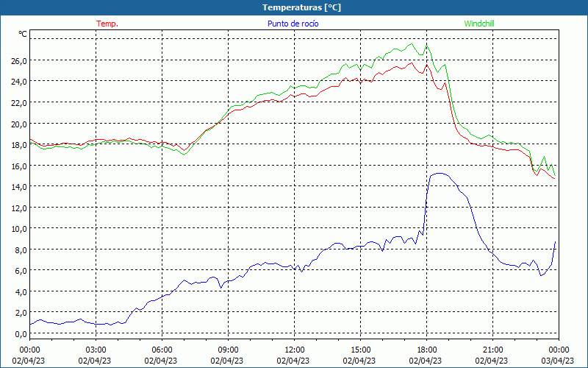Select the green Windchill legend label
Screen dimensions: 588x368
479,24
